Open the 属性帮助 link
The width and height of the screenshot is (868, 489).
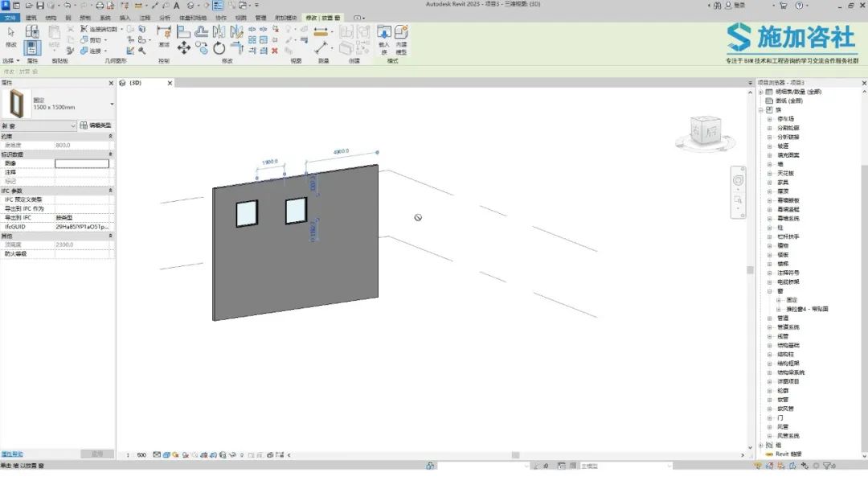[12, 454]
